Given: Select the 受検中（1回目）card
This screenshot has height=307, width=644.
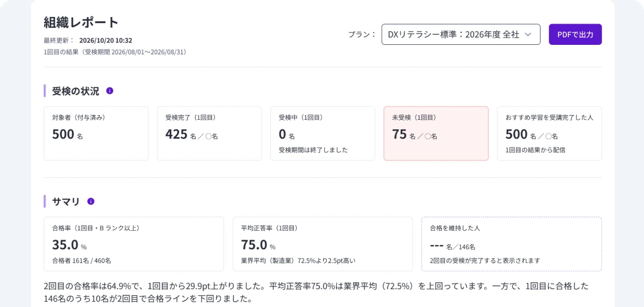Looking at the screenshot, I should tap(323, 133).
